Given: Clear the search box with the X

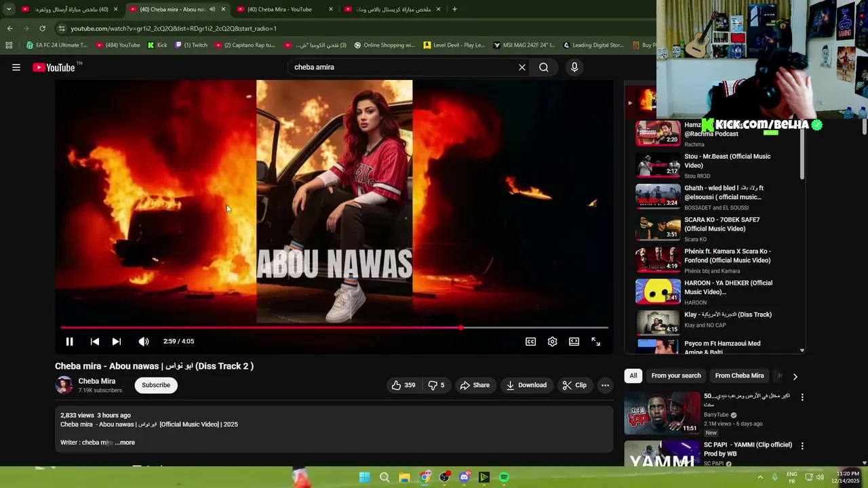Looking at the screenshot, I should tap(522, 67).
